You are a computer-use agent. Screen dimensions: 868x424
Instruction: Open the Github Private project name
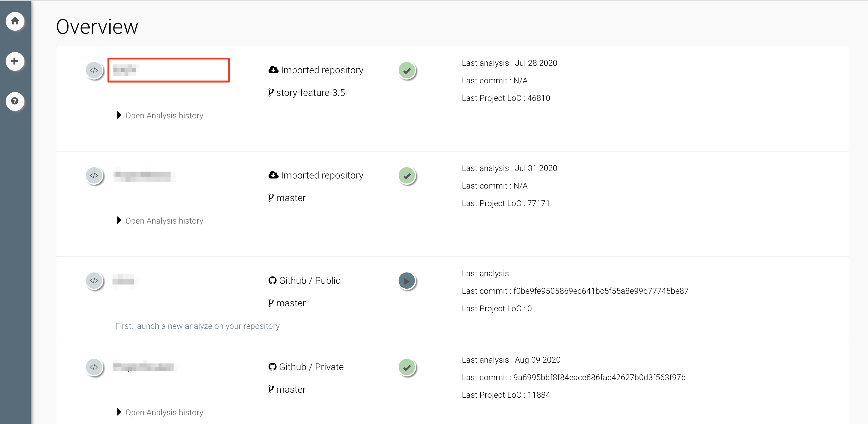pyautogui.click(x=143, y=367)
